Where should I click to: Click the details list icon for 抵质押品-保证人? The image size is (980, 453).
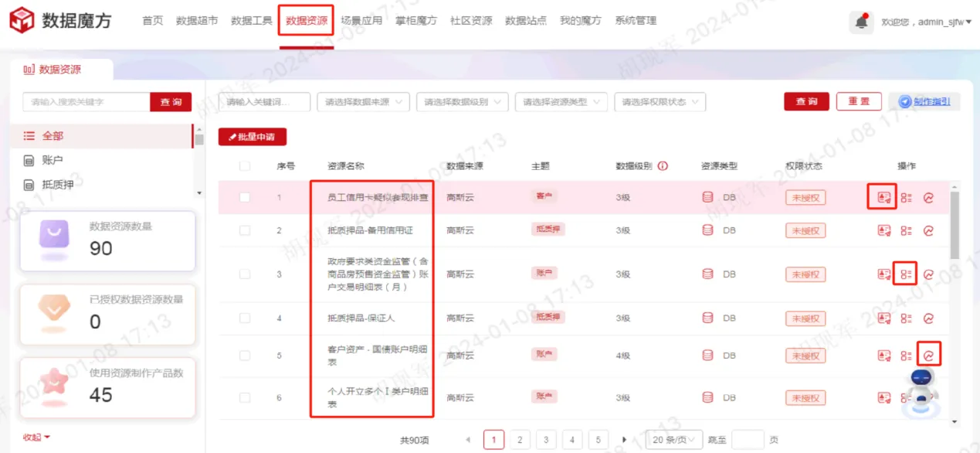907,318
